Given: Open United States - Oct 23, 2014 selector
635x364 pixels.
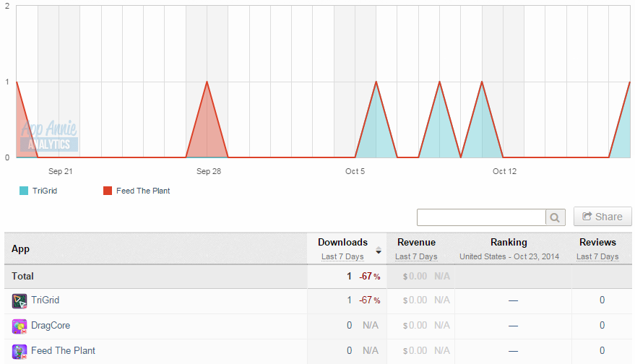Looking at the screenshot, I should [509, 256].
